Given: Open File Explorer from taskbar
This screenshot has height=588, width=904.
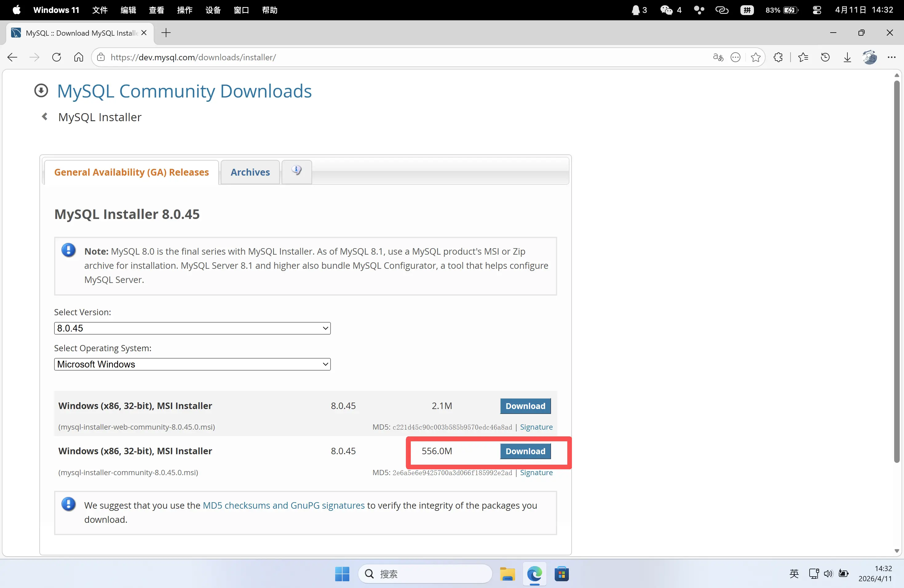Looking at the screenshot, I should tap(507, 574).
